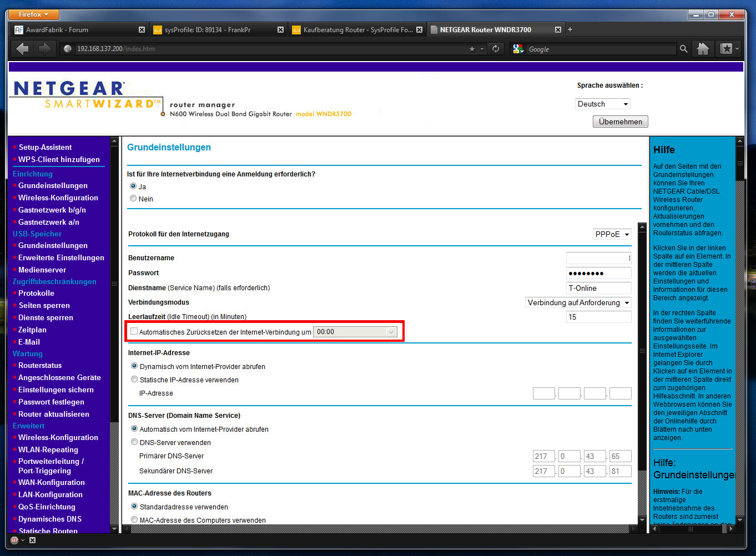This screenshot has width=756, height=556.
Task: Click the Übernehmen button
Action: 621,122
